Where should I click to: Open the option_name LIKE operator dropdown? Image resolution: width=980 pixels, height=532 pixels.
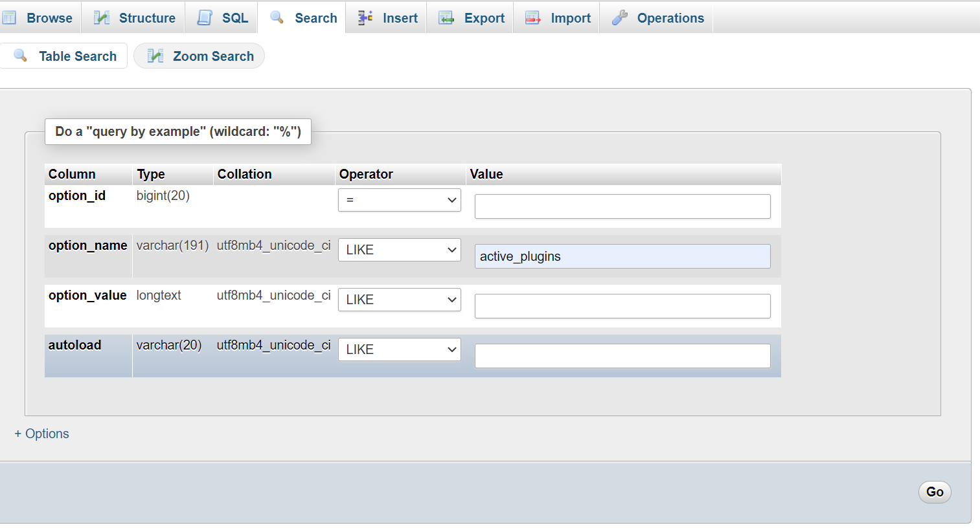(x=399, y=250)
